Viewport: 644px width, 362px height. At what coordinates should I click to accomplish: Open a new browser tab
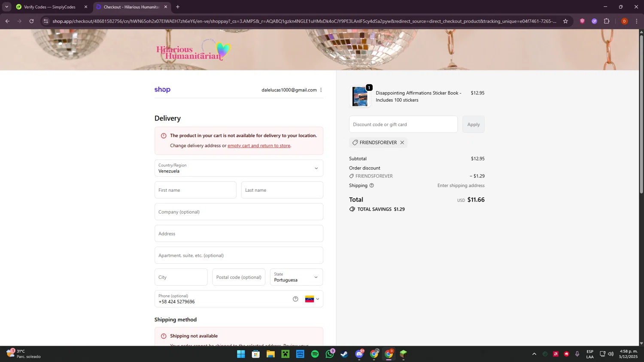[178, 7]
